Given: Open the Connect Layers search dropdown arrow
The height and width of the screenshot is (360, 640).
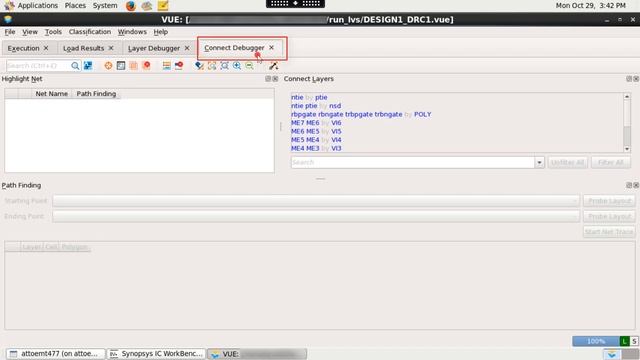Looking at the screenshot, I should pos(539,162).
